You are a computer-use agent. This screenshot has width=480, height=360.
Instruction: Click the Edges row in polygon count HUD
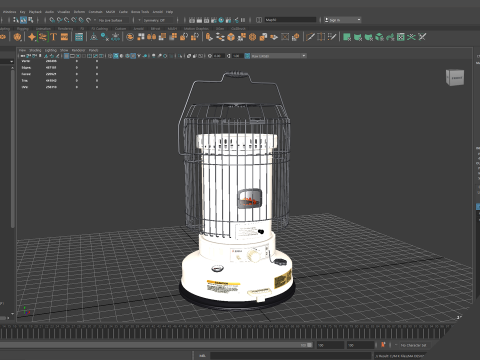pyautogui.click(x=60, y=68)
